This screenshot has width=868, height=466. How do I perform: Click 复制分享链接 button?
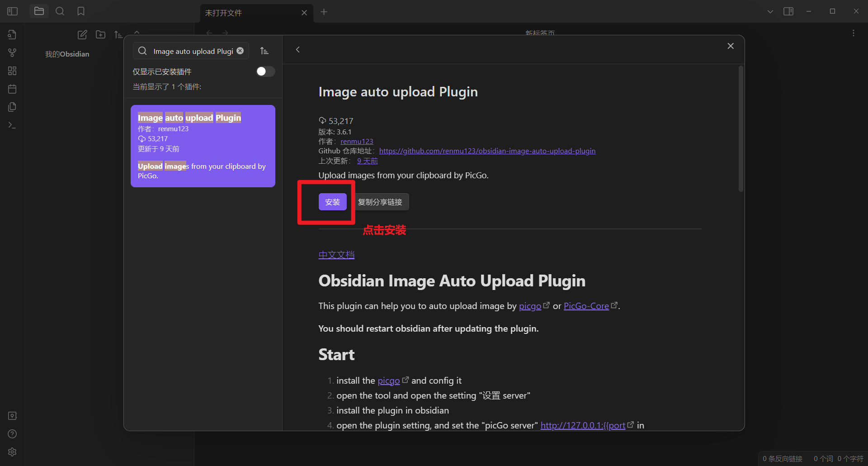380,202
